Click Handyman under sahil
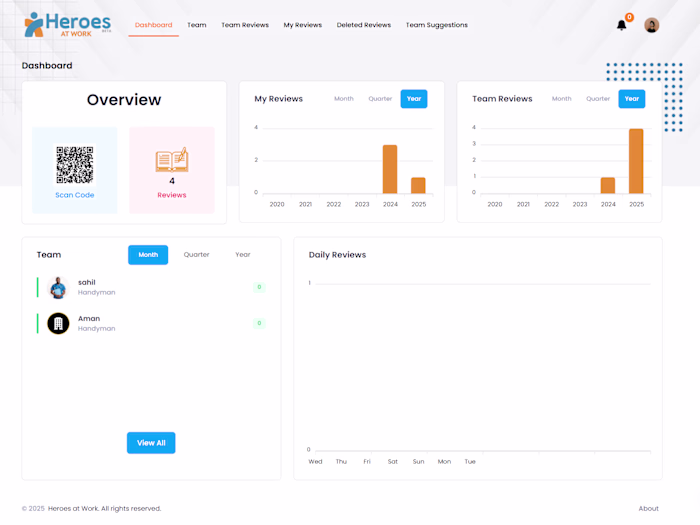700x525 pixels. coord(96,292)
